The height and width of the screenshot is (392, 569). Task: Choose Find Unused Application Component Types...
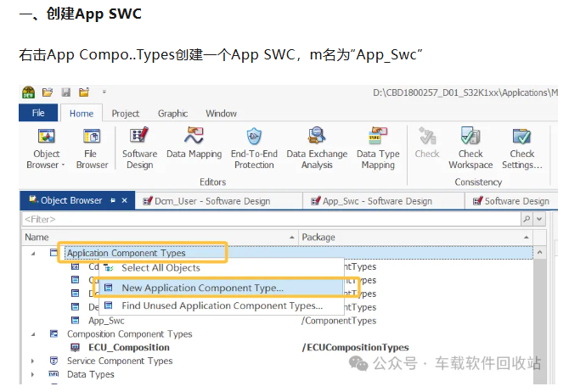click(x=222, y=305)
